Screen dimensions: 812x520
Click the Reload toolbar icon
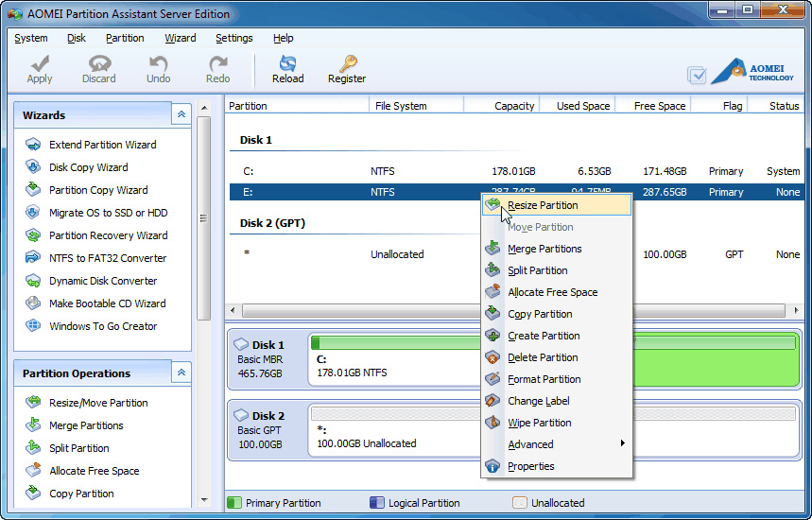point(287,64)
